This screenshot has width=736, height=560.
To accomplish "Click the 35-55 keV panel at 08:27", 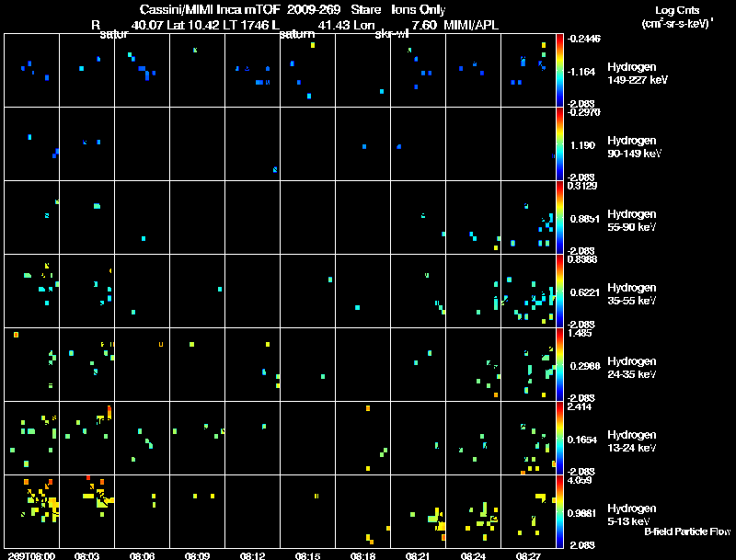I will 528,291.
